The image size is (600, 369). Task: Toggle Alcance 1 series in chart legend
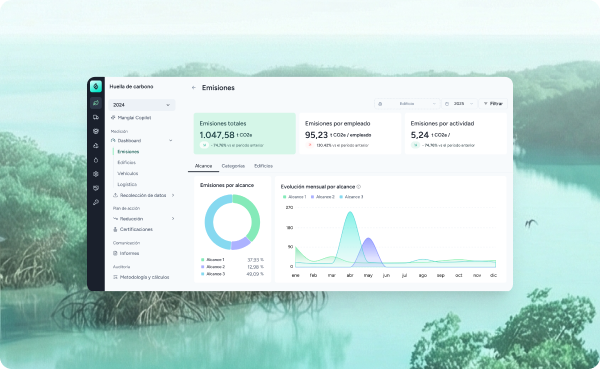(x=294, y=197)
